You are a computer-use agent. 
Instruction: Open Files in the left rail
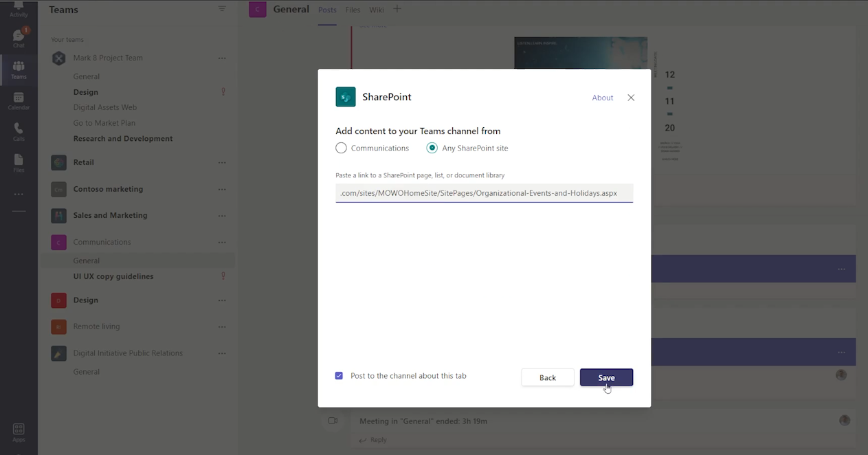19,163
